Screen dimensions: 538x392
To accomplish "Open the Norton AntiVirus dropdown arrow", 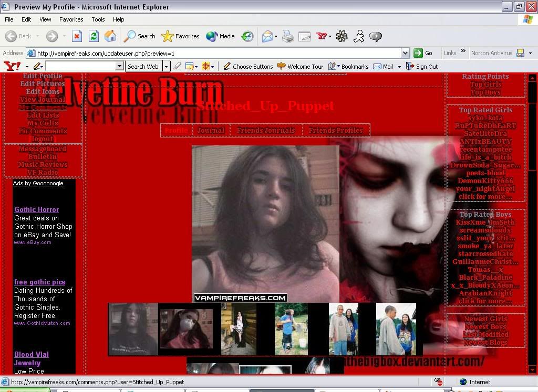I will pos(530,53).
